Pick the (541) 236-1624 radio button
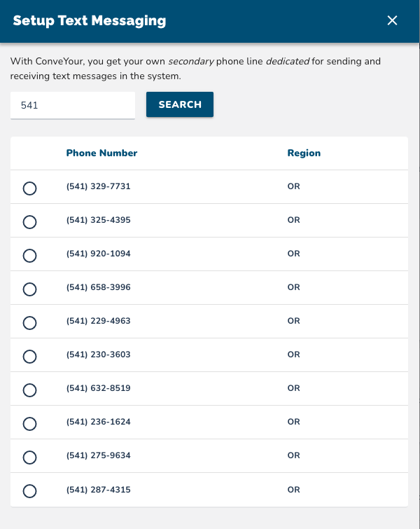420x529 pixels. coord(30,424)
